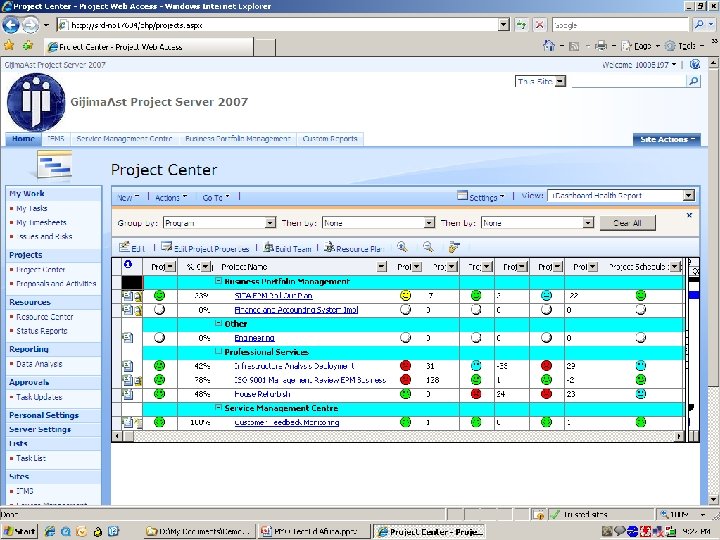
Task: Click the green Refresh page icon
Action: click(522, 25)
